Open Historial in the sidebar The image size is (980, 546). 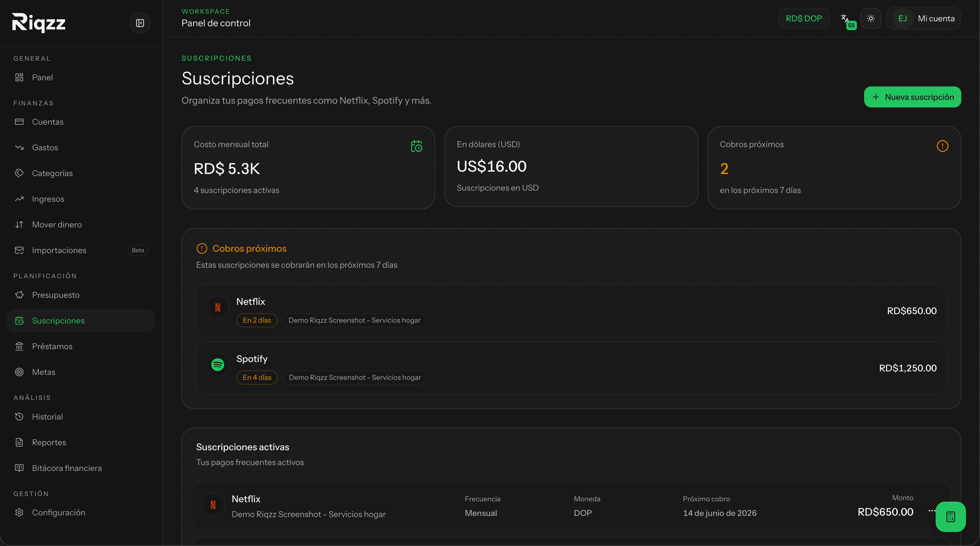pos(81,417)
